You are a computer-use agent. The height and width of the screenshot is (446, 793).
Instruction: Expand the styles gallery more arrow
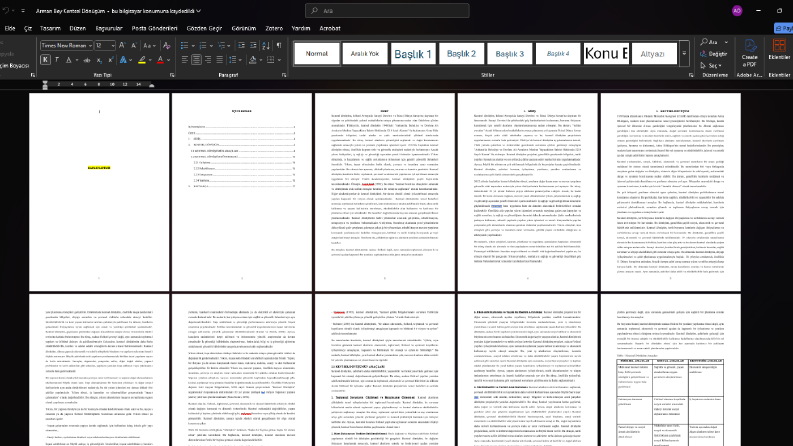(x=684, y=53)
